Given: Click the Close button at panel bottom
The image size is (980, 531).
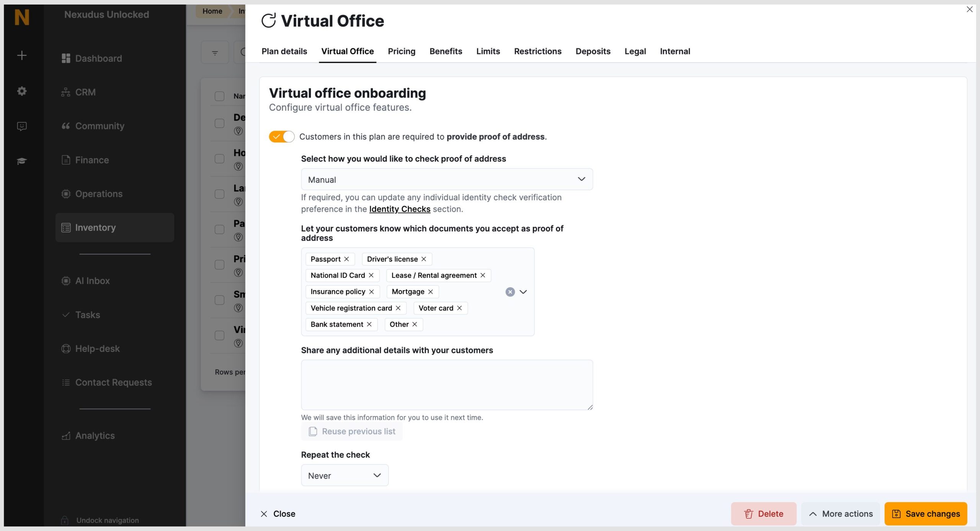Looking at the screenshot, I should pyautogui.click(x=278, y=514).
